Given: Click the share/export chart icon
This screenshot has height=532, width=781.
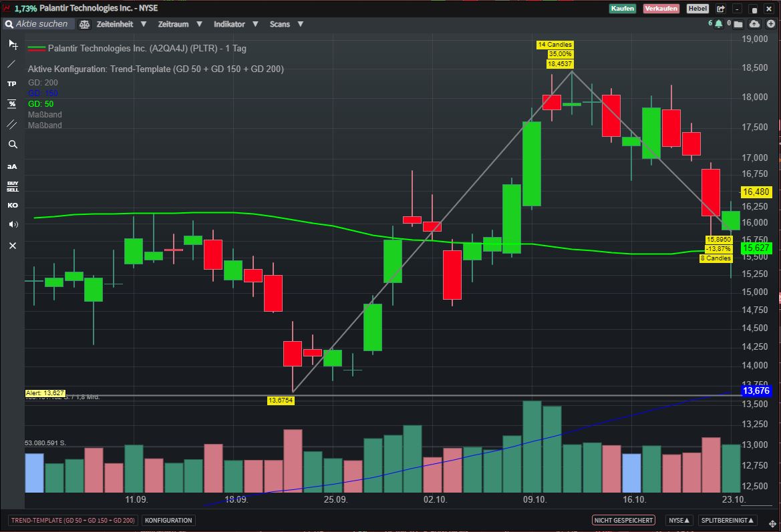Looking at the screenshot, I should pos(721,9).
